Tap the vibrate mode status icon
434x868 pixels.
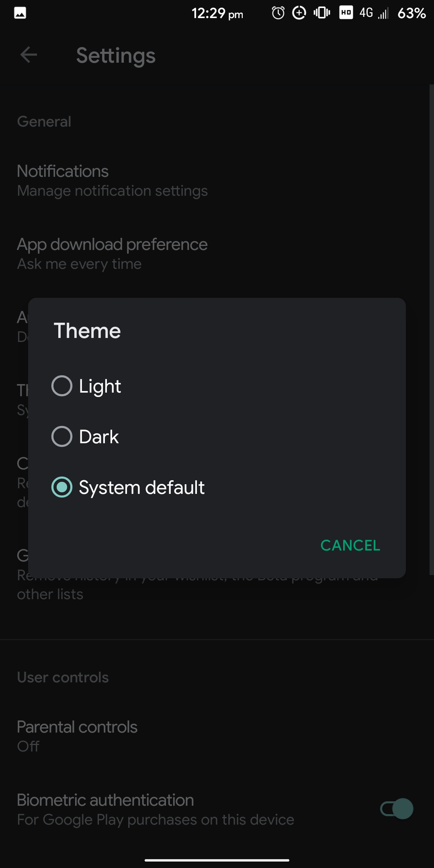[x=321, y=13]
